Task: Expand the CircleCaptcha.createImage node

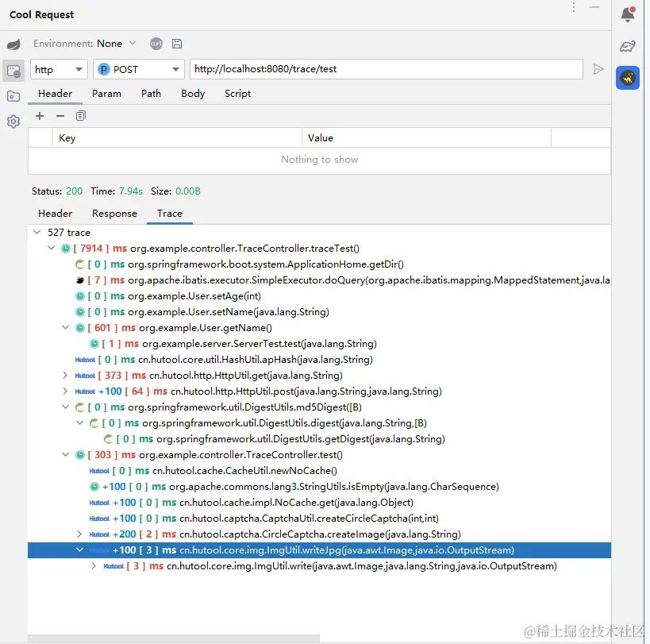Action: click(x=79, y=534)
